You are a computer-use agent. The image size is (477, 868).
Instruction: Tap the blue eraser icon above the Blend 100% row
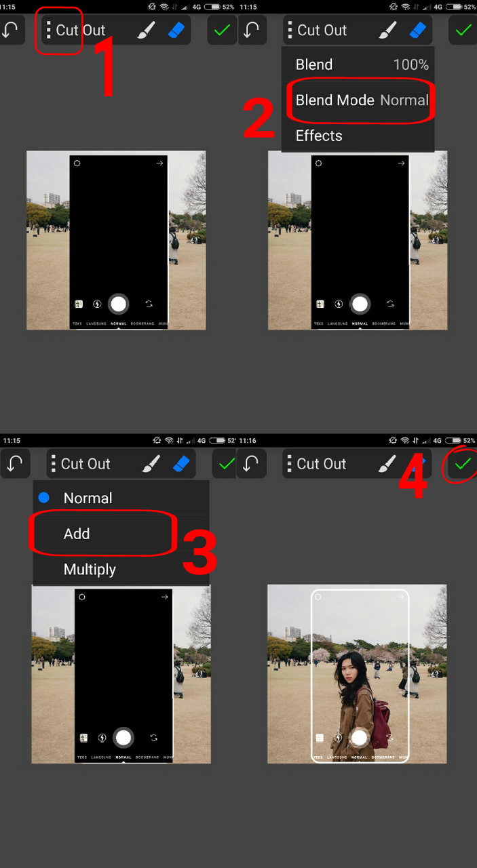(418, 31)
